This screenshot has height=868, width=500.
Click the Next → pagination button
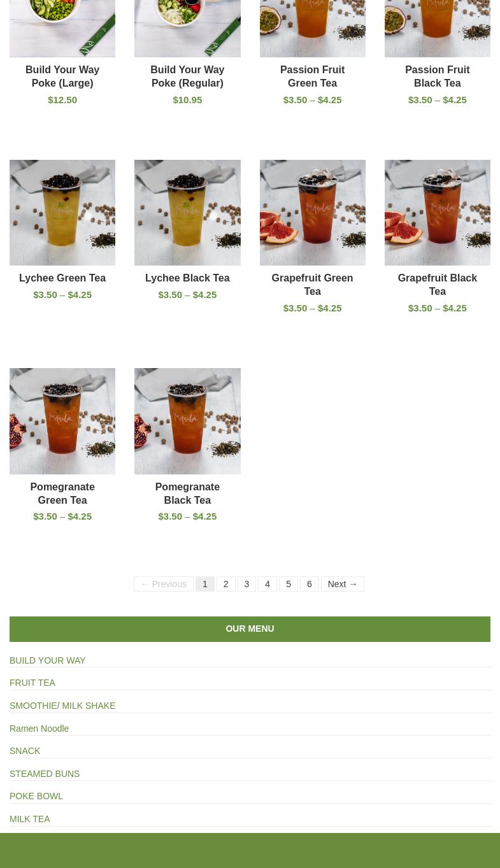343,584
